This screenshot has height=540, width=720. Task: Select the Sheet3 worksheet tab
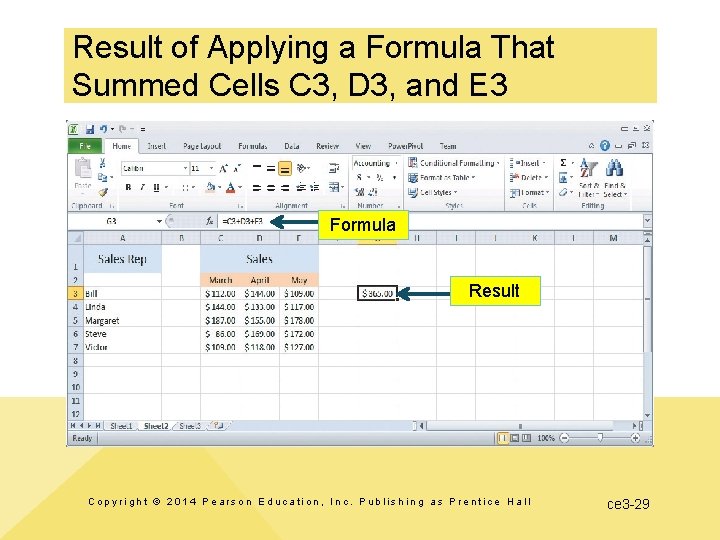click(190, 426)
